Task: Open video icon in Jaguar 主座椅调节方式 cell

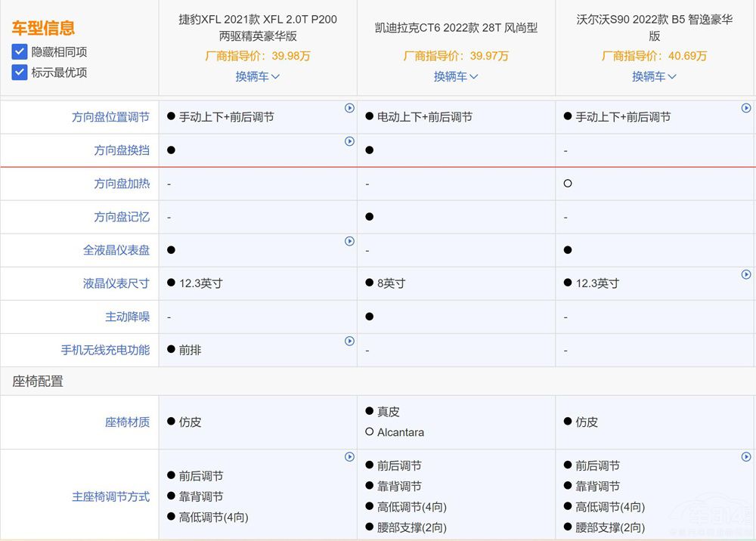Action: [x=349, y=457]
